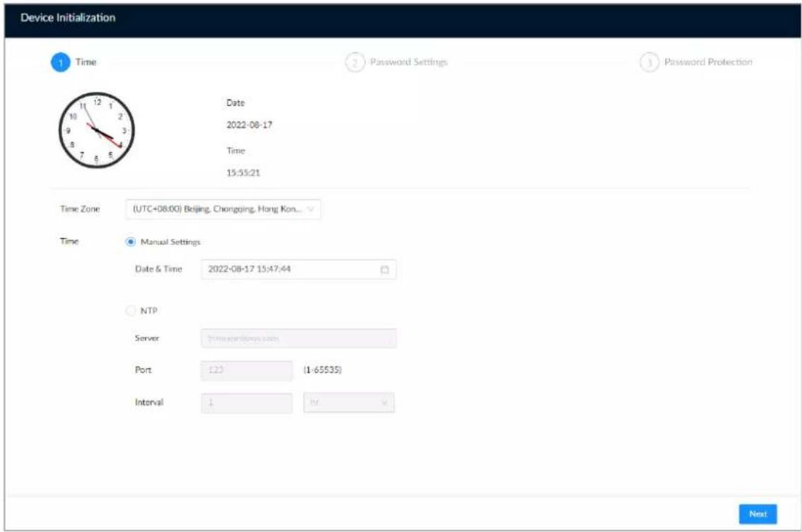Image resolution: width=802 pixels, height=532 pixels.
Task: Click the Time step label
Action: [x=86, y=62]
